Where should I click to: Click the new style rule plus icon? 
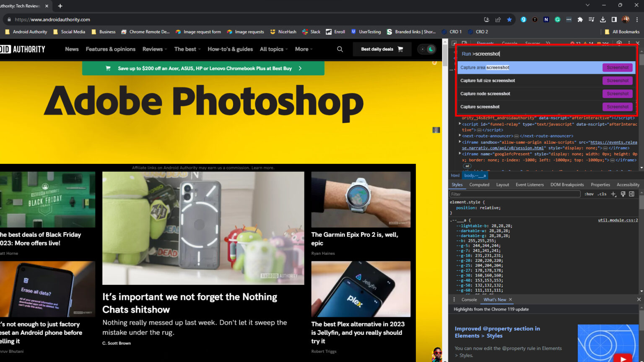pyautogui.click(x=613, y=194)
